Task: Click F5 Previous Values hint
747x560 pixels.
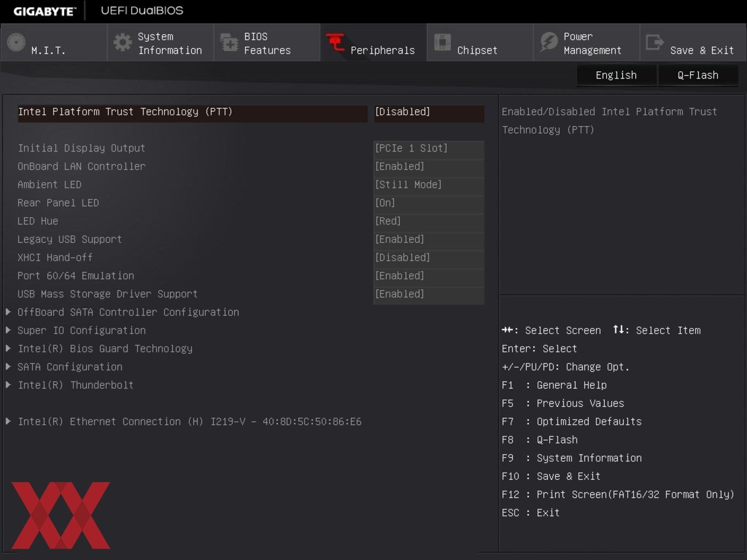Action: click(563, 403)
